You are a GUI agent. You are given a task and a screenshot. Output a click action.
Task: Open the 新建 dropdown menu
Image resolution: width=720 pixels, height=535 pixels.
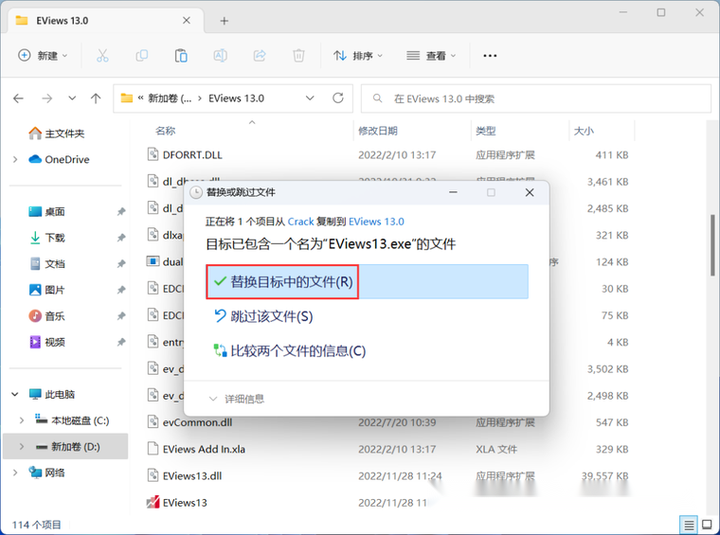(43, 56)
